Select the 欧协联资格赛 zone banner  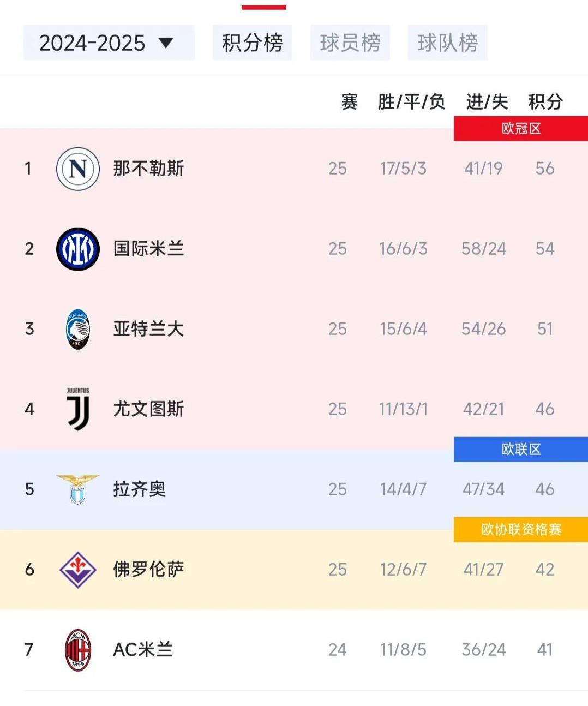(x=520, y=529)
